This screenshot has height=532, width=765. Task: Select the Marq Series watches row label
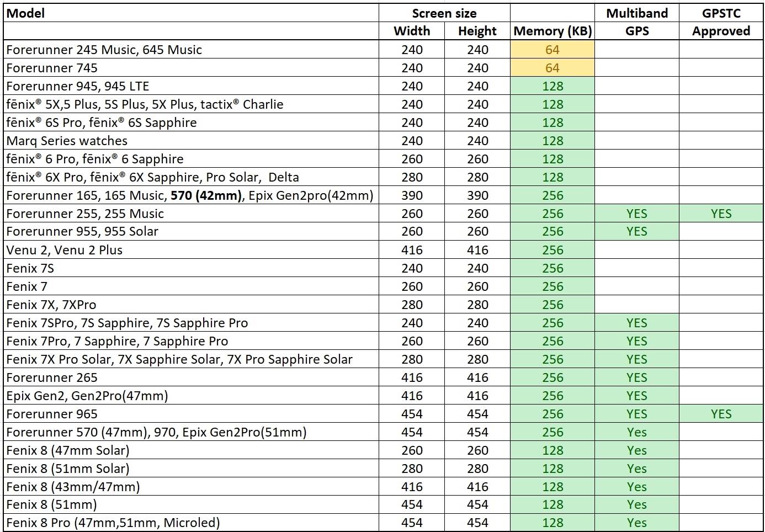[67, 141]
